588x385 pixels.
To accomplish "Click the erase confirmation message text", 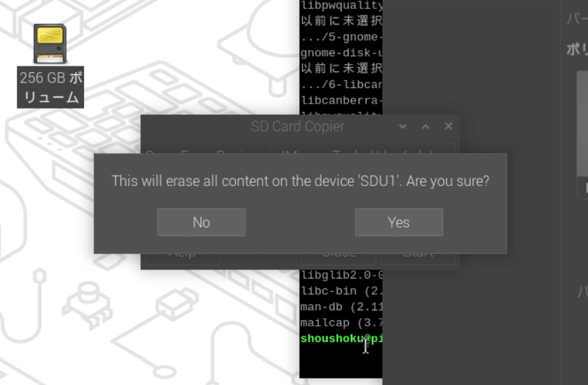I will 301,181.
